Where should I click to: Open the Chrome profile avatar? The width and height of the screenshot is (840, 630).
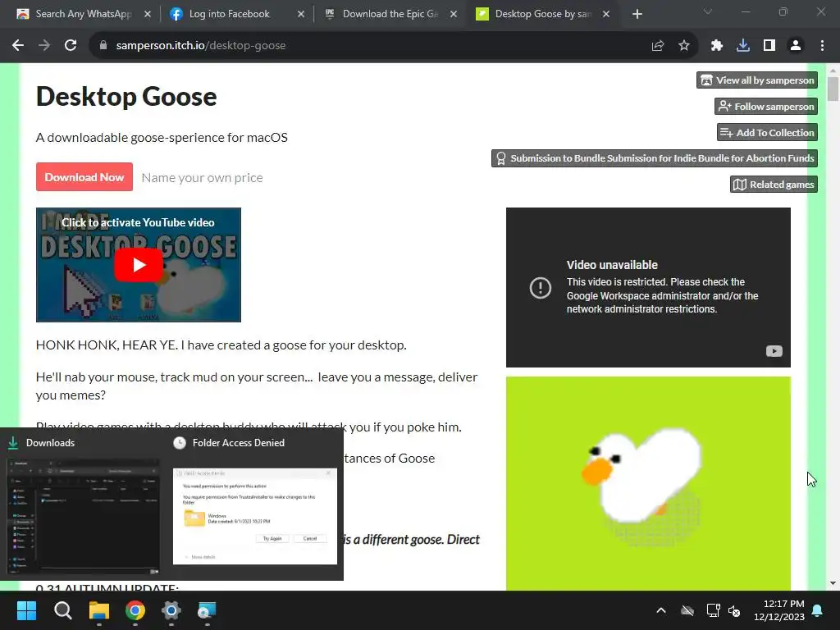tap(796, 46)
